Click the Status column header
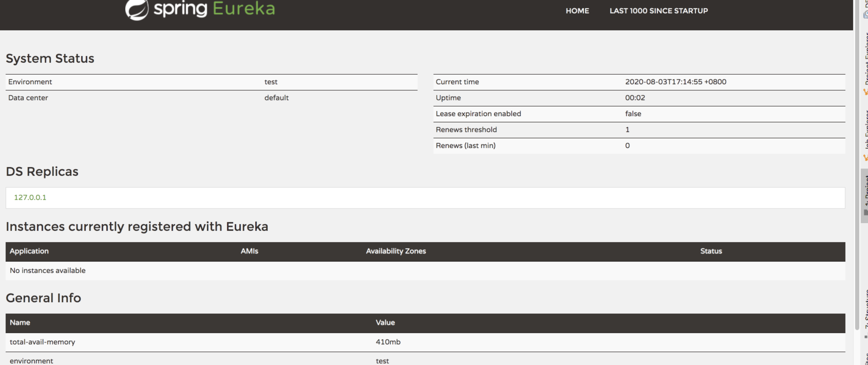The height and width of the screenshot is (365, 868). coord(711,251)
